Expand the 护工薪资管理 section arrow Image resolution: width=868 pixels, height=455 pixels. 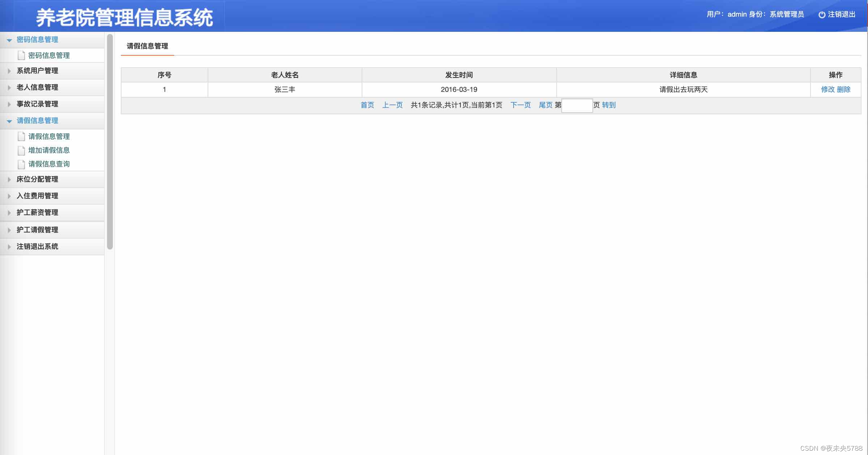point(9,213)
